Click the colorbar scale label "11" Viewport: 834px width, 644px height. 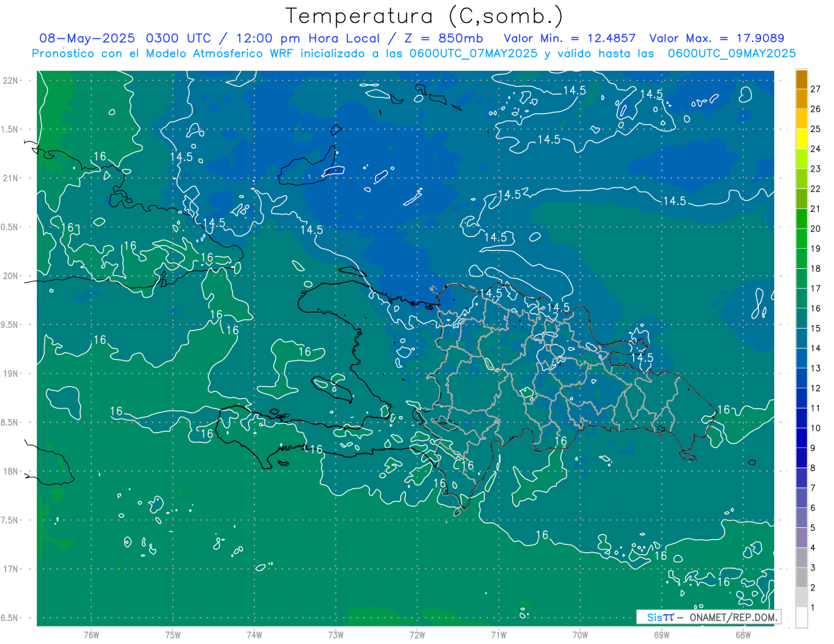pos(816,408)
